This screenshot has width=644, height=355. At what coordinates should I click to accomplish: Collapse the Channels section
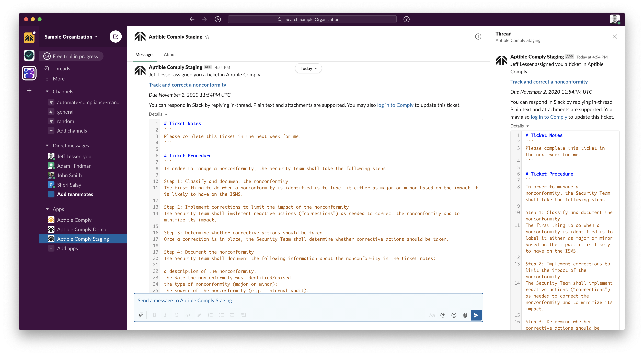(47, 92)
